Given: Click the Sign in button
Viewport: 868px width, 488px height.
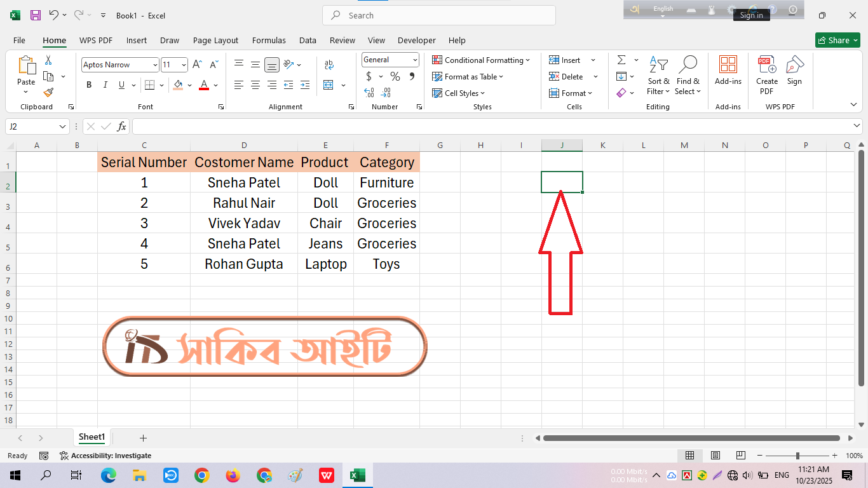Looking at the screenshot, I should 751,15.
